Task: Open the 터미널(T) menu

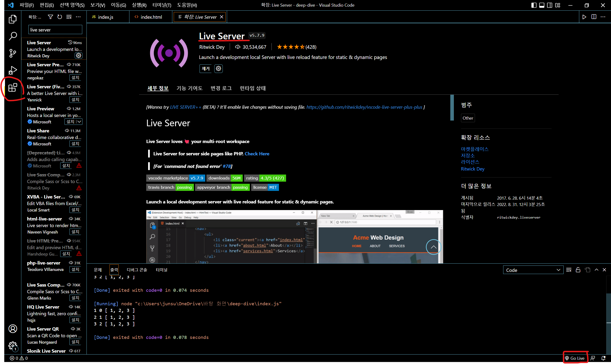Action: pyautogui.click(x=162, y=5)
